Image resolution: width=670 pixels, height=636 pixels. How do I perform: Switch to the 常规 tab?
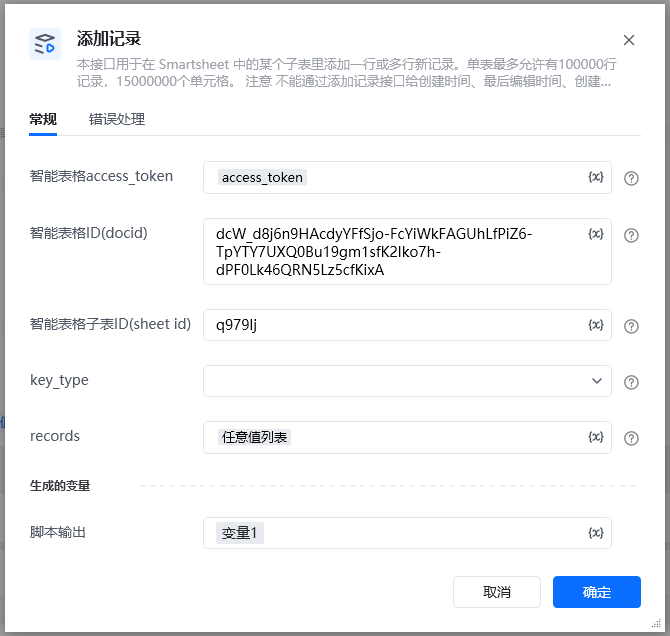[43, 119]
